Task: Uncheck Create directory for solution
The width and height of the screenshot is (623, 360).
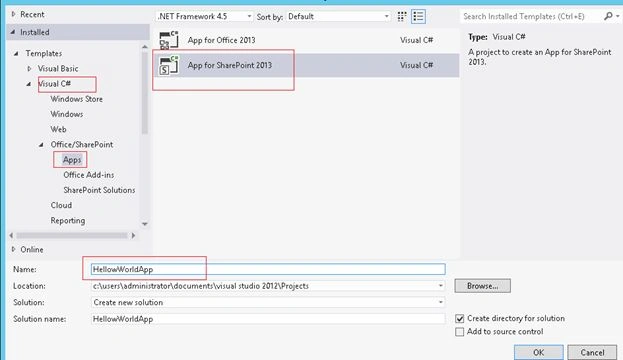Action: pyautogui.click(x=460, y=318)
